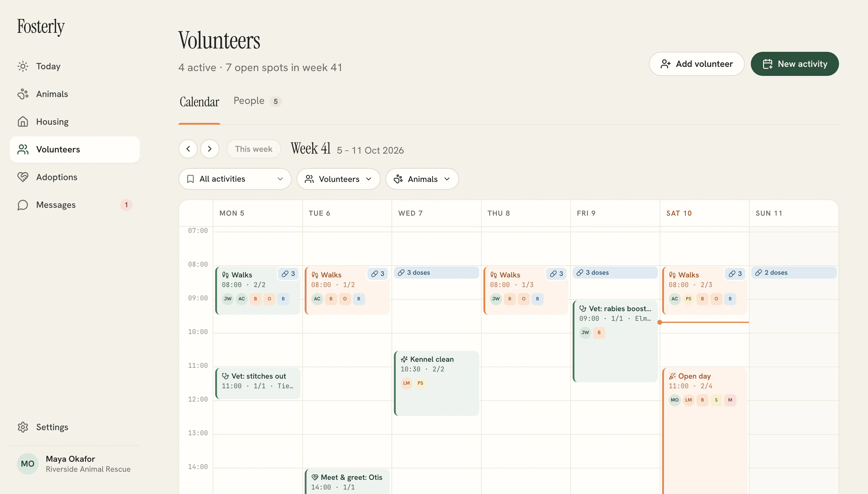This screenshot has width=868, height=494.
Task: Open Messages with 1 unread
Action: (x=75, y=205)
